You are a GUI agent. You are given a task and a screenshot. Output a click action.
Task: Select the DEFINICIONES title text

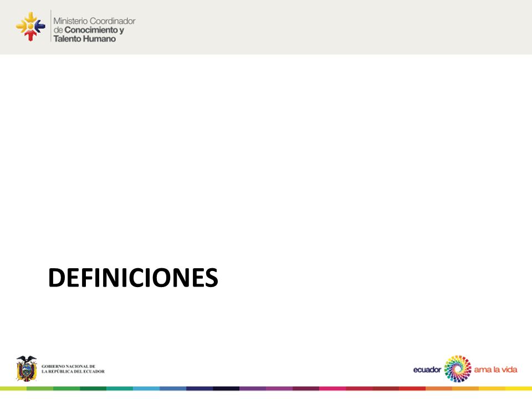coord(133,278)
